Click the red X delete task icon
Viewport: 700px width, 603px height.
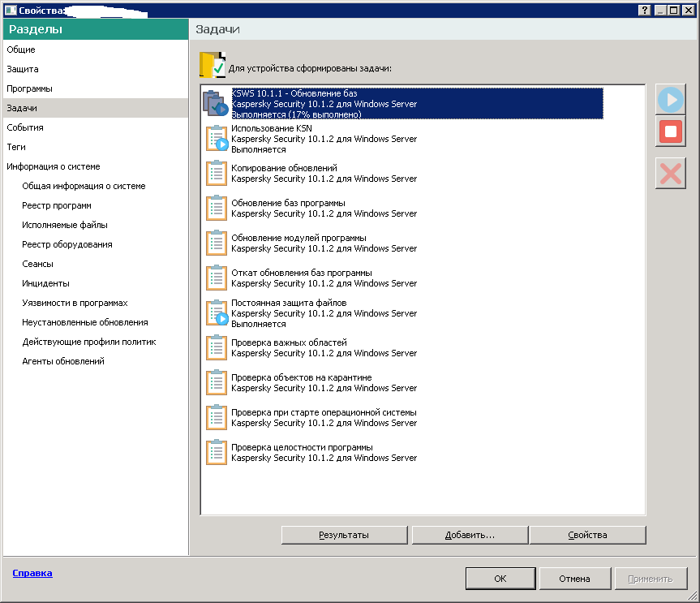pyautogui.click(x=670, y=173)
